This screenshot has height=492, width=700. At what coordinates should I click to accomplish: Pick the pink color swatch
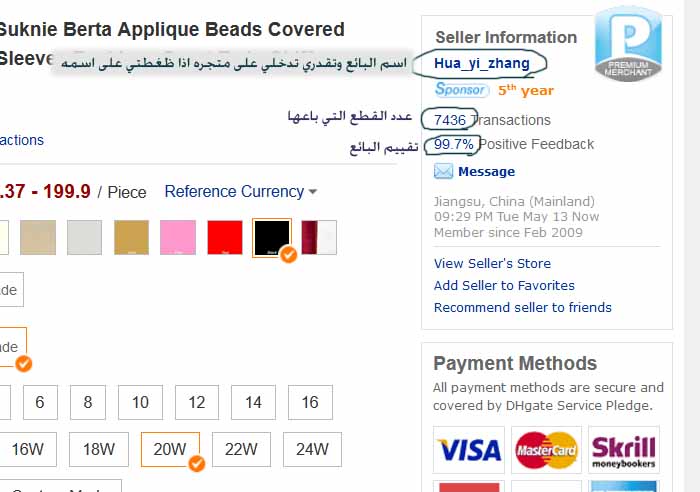click(x=178, y=237)
